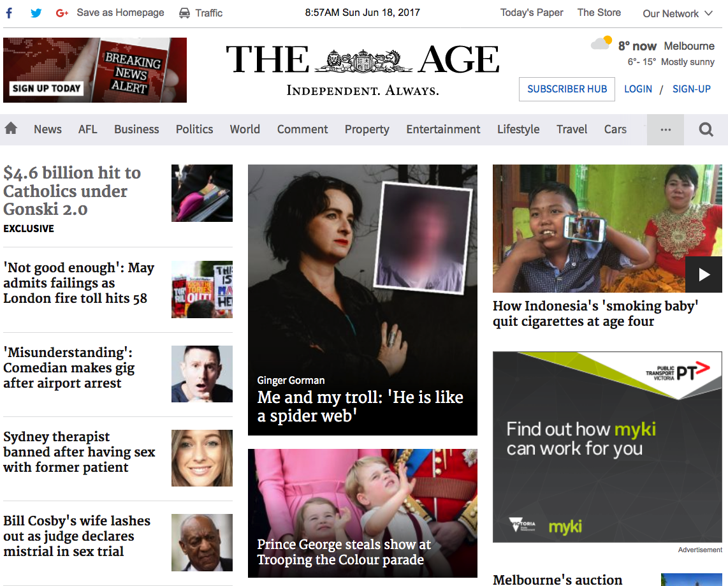Open Traffic via the car icon

pyautogui.click(x=184, y=13)
